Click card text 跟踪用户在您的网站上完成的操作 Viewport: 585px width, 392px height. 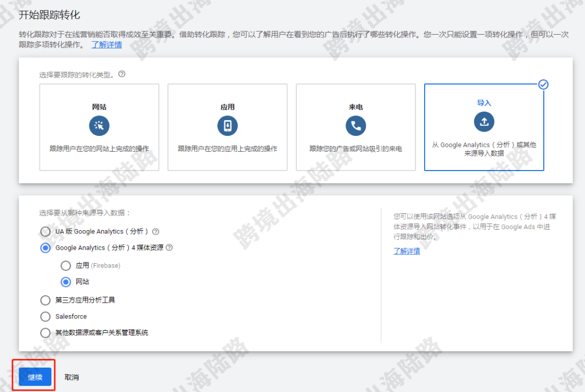tap(99, 149)
